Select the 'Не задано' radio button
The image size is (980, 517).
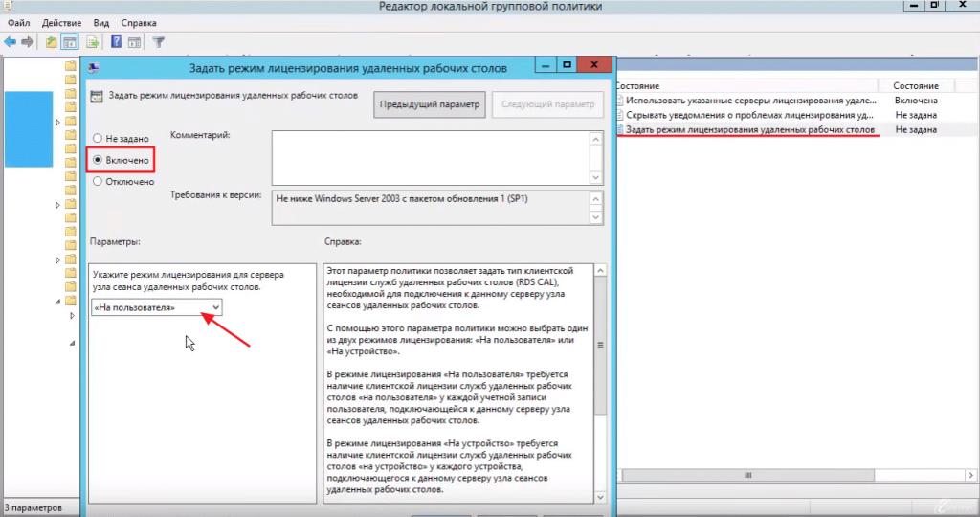click(x=98, y=138)
